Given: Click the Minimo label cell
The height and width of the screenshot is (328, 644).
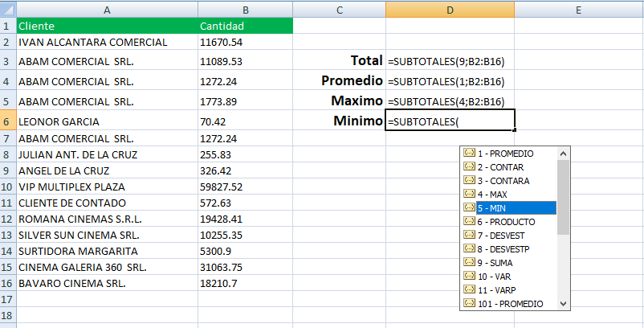Looking at the screenshot, I should click(339, 120).
